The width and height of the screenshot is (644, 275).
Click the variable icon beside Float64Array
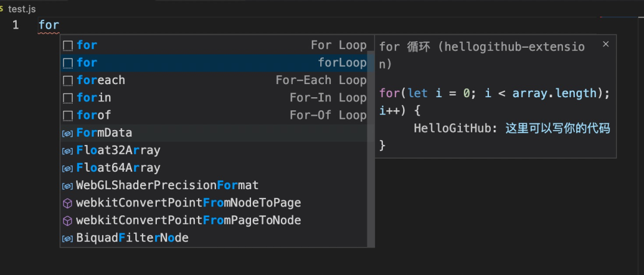pyautogui.click(x=67, y=168)
